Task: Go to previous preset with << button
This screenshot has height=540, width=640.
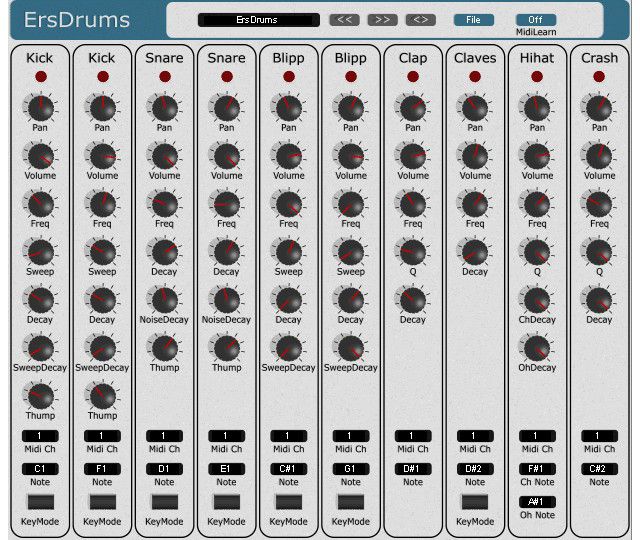Action: click(x=344, y=20)
